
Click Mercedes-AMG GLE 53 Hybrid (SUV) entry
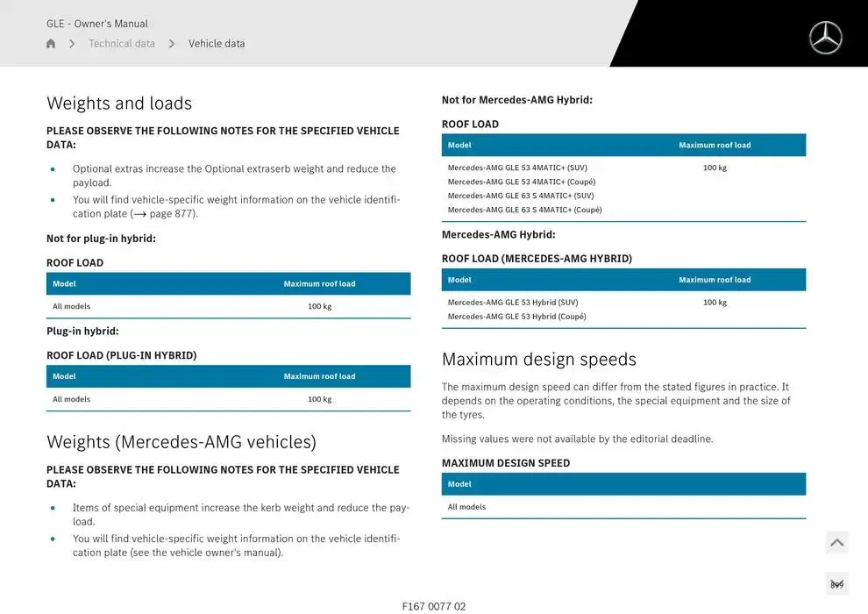[x=513, y=303]
